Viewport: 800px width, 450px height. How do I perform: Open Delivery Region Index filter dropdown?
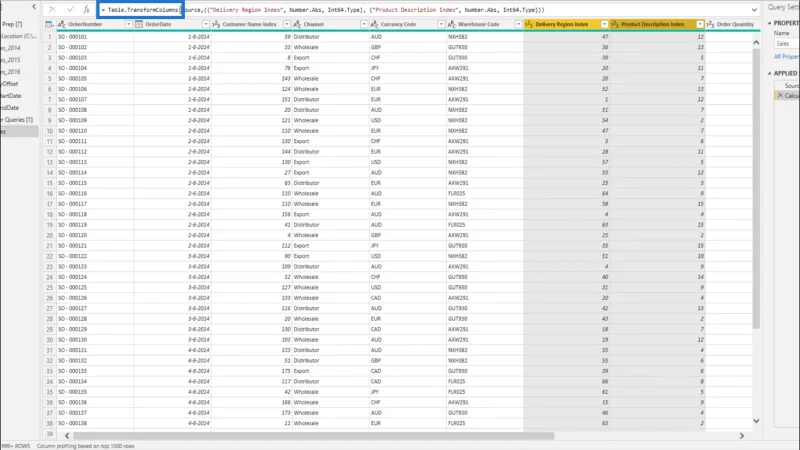click(x=604, y=24)
